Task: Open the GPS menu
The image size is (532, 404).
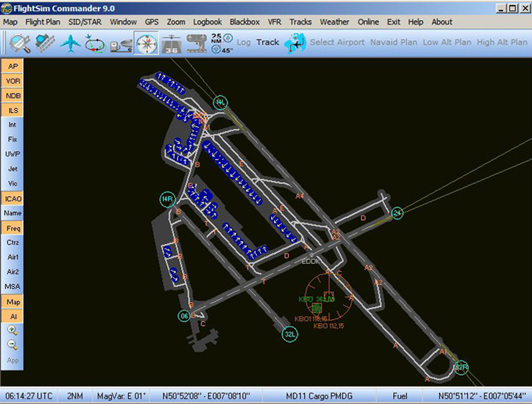Action: click(152, 22)
